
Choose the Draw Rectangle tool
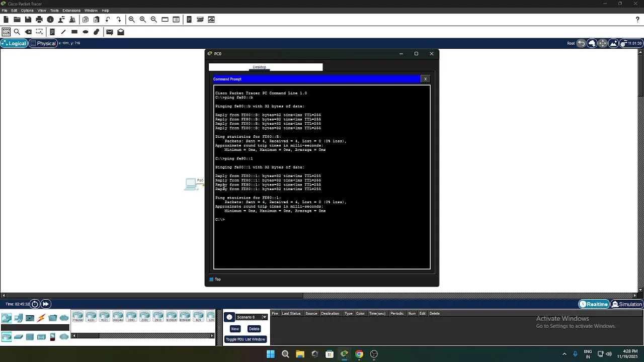[x=74, y=32]
